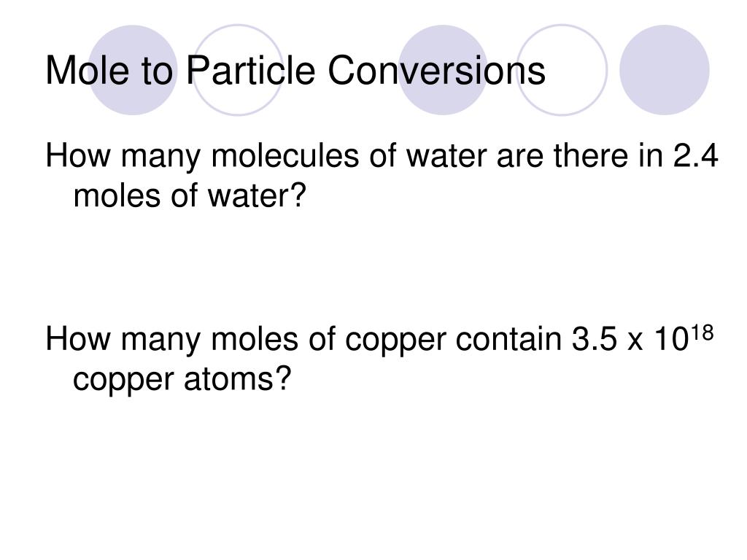Click the value 3.5 x 10 in the copper question
This screenshot has height=560, width=747.
630,339
